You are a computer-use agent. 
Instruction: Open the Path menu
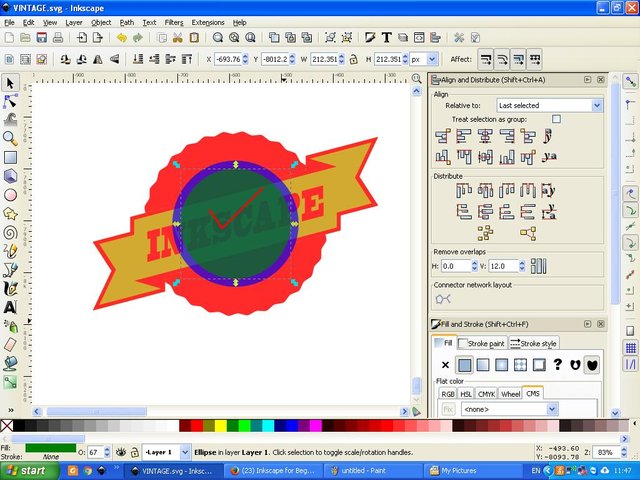tap(127, 22)
